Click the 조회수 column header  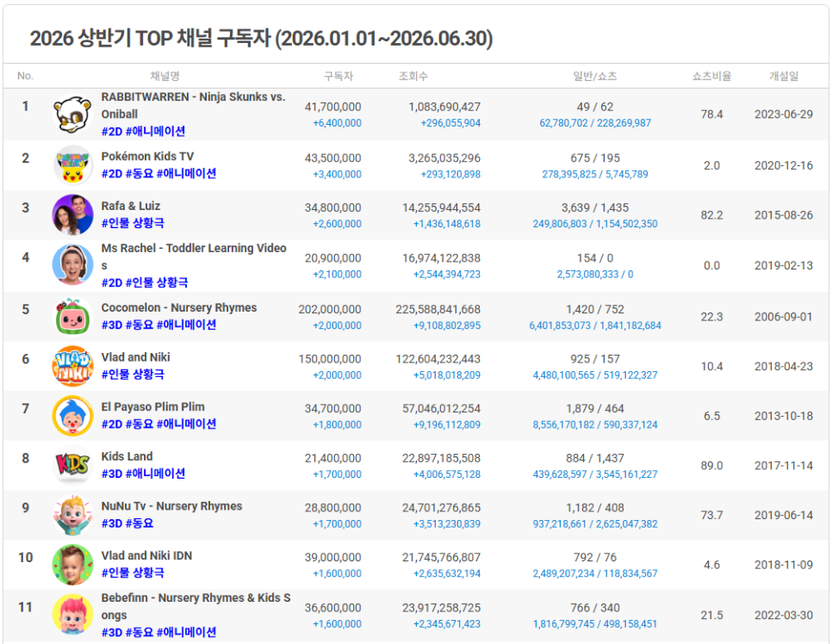[413, 76]
